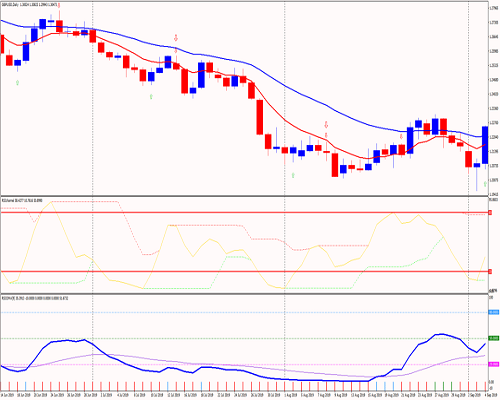Click the magenta level label on bottom indicator
The height and width of the screenshot is (400, 500).
point(493,364)
